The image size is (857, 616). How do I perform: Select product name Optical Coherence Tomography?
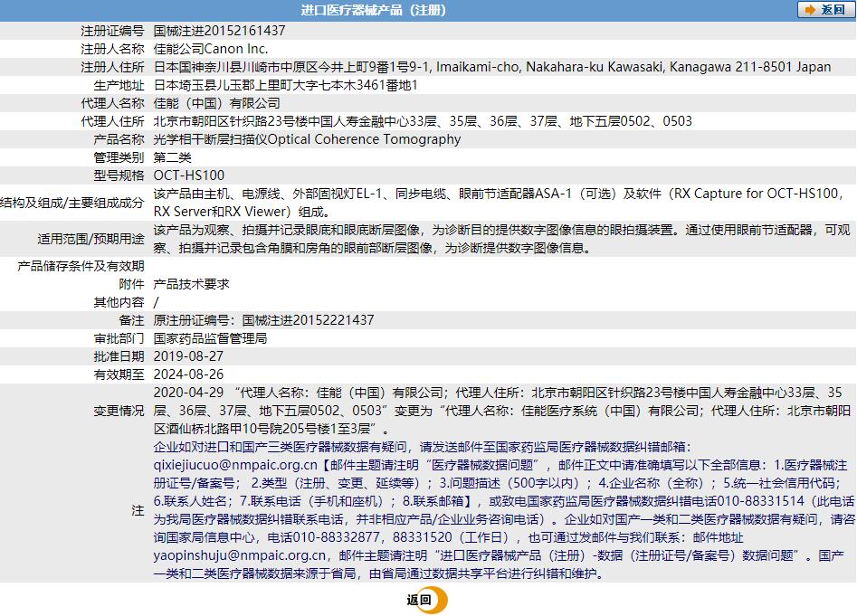pos(364,138)
